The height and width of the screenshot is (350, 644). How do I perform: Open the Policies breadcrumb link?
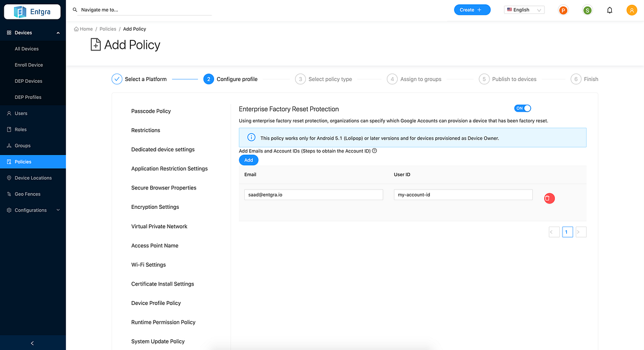pyautogui.click(x=108, y=28)
